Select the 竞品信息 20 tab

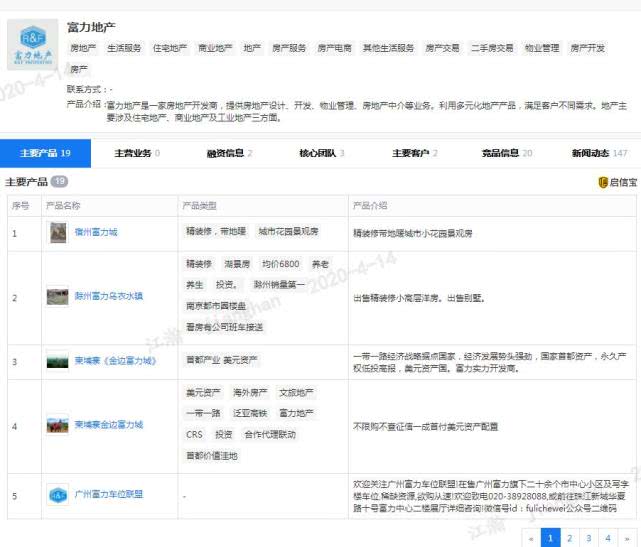pos(507,153)
